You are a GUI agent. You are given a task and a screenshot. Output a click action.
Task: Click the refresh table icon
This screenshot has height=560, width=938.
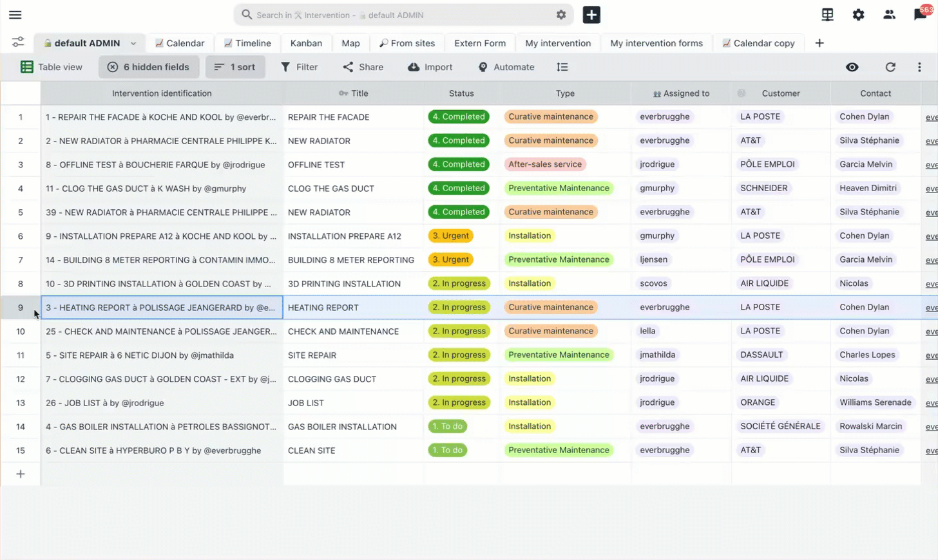point(890,67)
